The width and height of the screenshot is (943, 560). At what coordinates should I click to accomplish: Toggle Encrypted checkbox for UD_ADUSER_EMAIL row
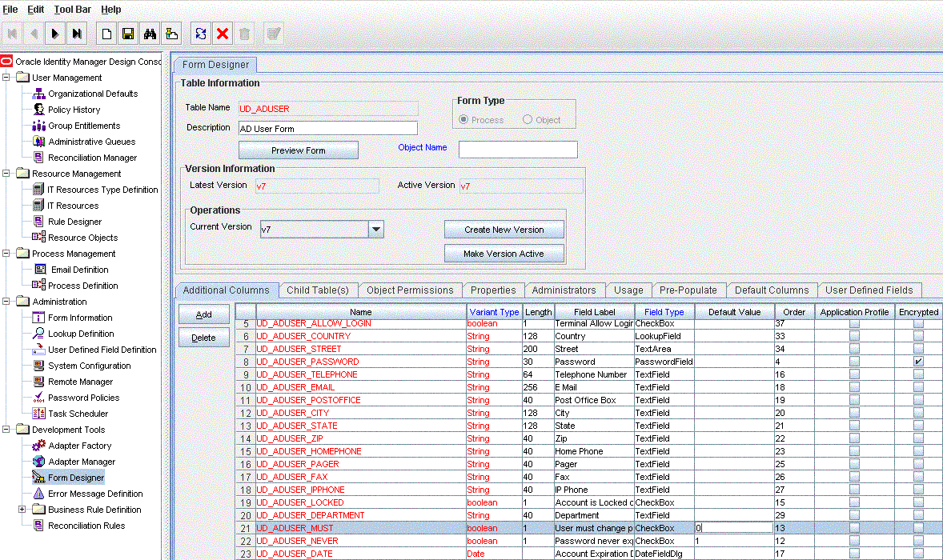(x=917, y=387)
